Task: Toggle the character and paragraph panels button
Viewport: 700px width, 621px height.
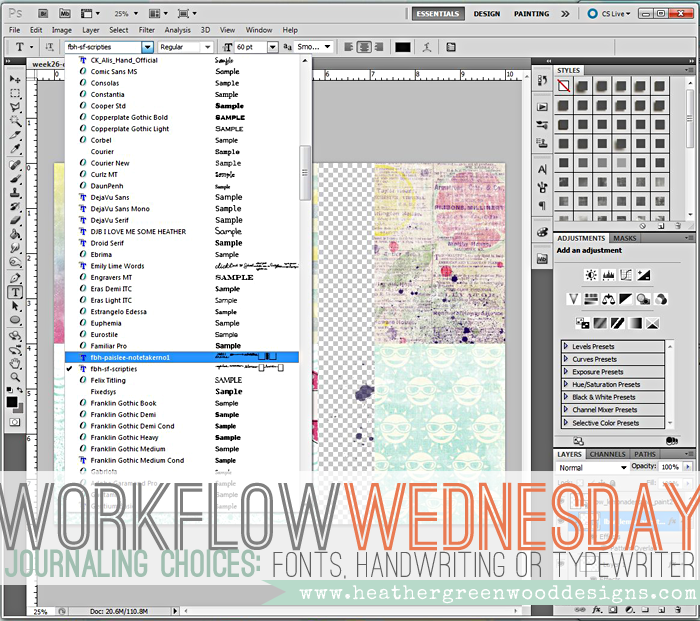Action: click(451, 47)
